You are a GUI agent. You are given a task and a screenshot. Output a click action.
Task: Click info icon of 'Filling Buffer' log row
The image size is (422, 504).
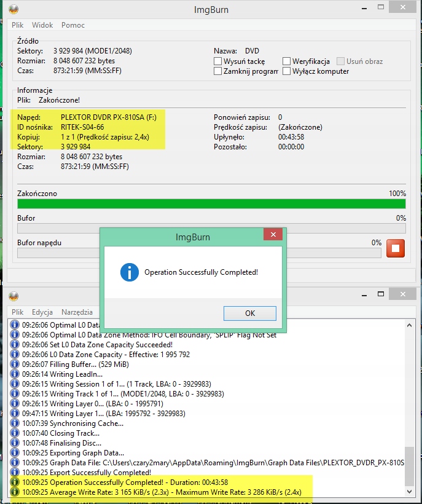(15, 364)
